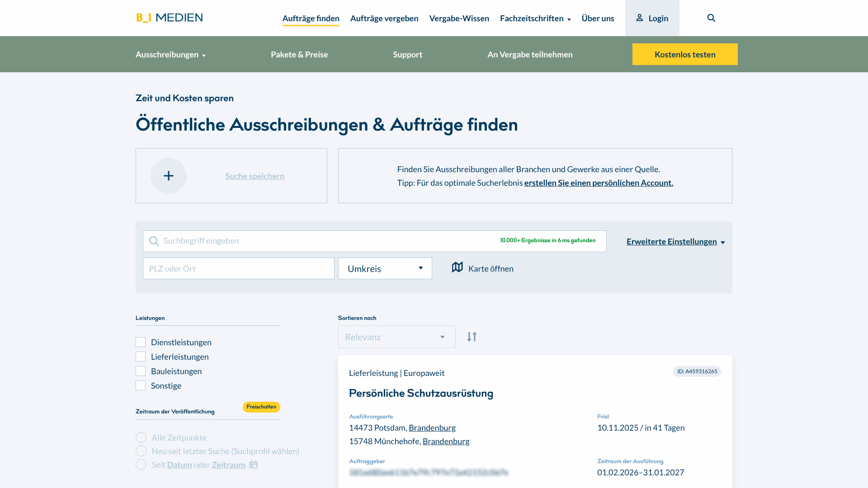Open the map via the Karte öffnen icon
Viewport: 868px width, 488px height.
click(x=457, y=267)
